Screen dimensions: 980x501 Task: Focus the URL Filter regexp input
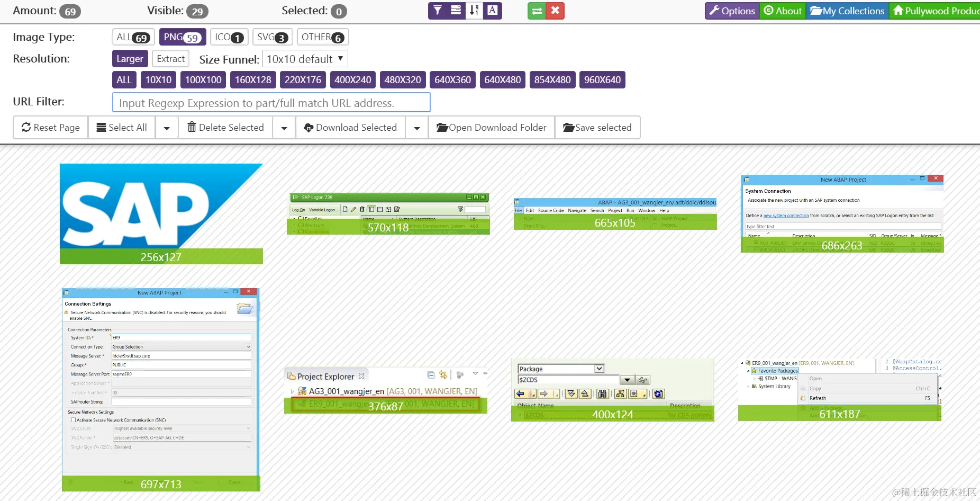[271, 102]
